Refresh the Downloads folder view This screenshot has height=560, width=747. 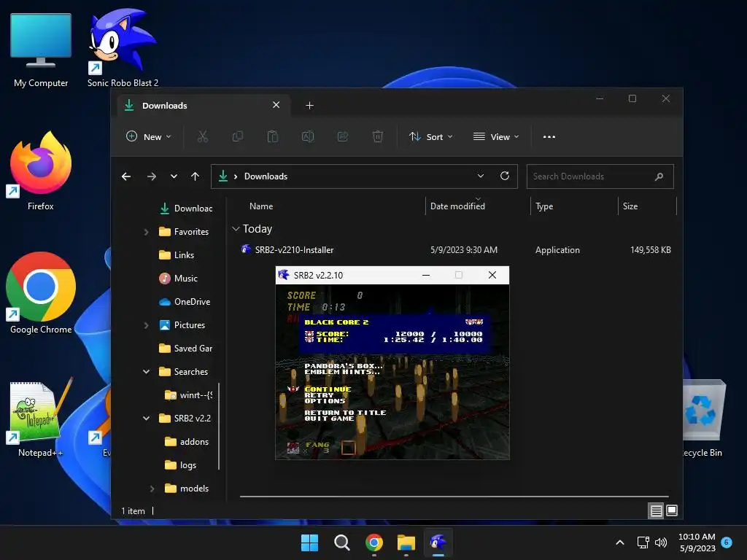click(x=505, y=176)
